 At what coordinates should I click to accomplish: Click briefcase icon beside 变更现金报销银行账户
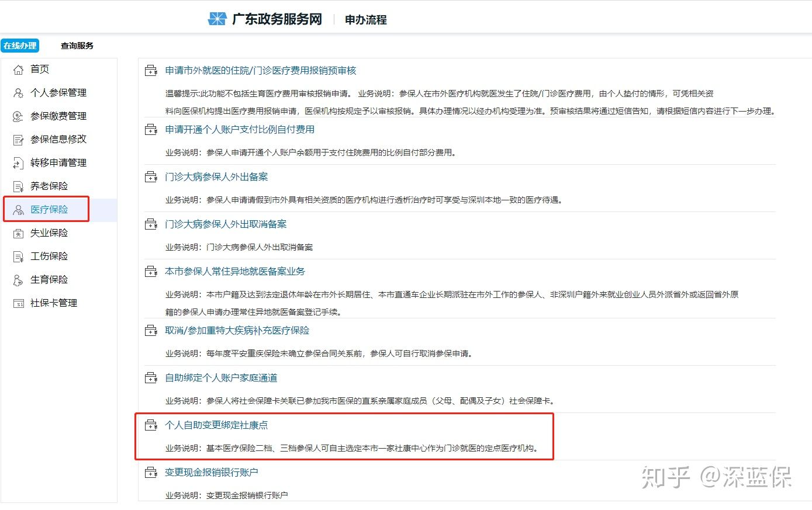coord(151,471)
